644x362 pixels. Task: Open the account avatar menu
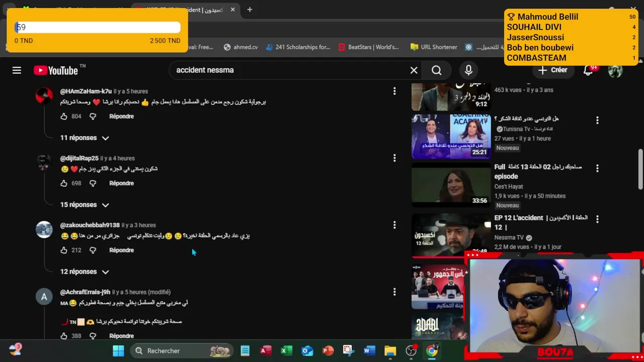(x=615, y=70)
